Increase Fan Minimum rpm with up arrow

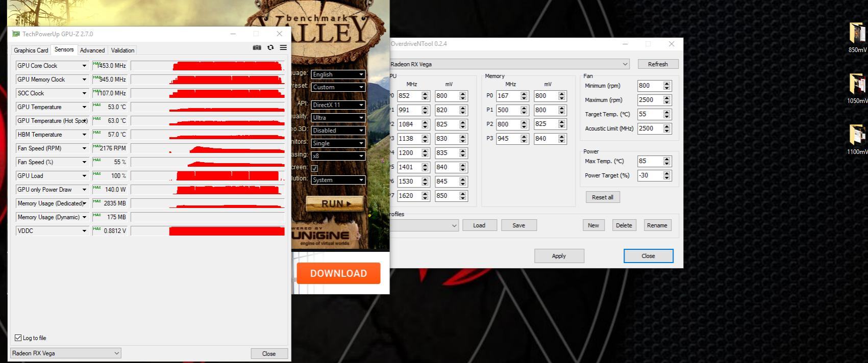pos(666,84)
